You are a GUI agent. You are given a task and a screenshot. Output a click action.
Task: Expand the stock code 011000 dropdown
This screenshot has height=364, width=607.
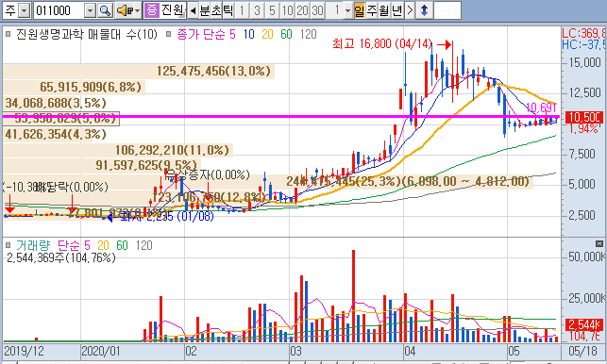coord(90,10)
